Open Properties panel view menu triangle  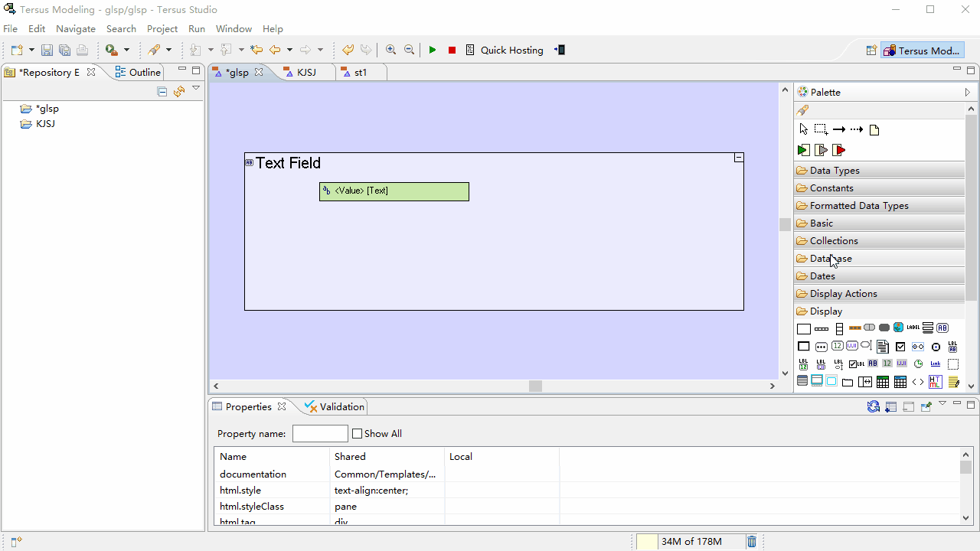(942, 403)
